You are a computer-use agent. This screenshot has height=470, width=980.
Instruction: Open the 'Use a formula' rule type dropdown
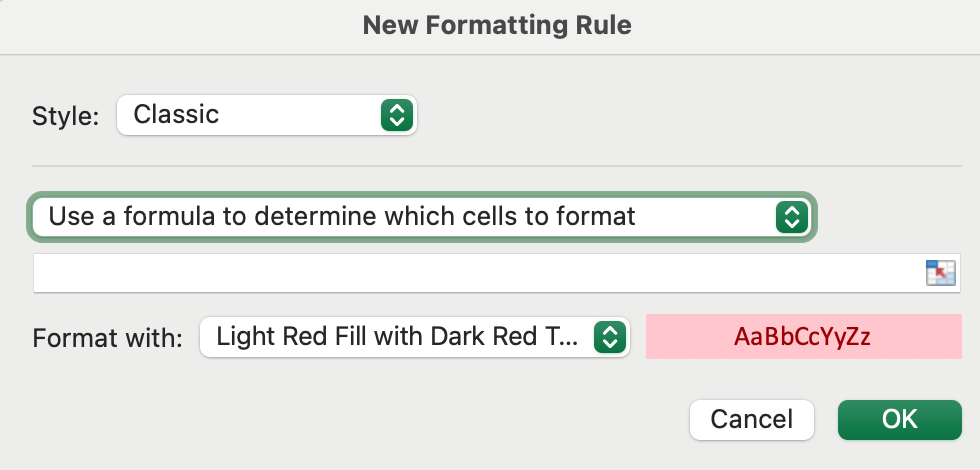422,217
